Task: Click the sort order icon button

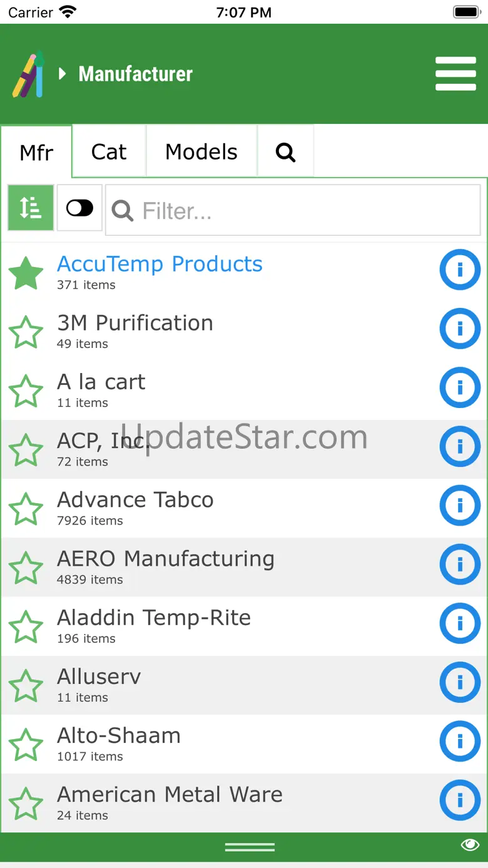Action: point(31,208)
